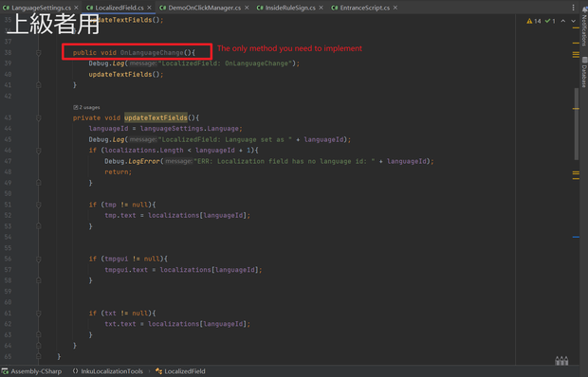Viewport: 588px width, 377px height.
Task: Collapse the OnLanguageChange method fold
Action: pos(39,53)
